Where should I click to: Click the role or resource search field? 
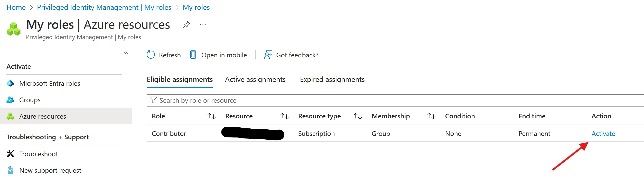point(385,100)
